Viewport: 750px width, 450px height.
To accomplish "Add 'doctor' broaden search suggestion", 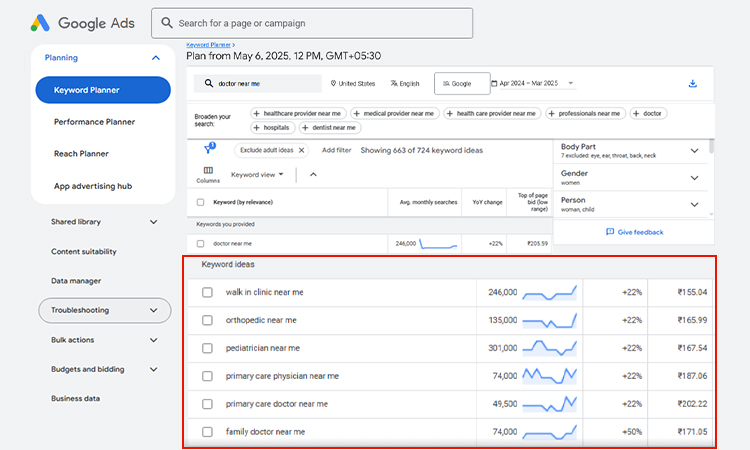I will pos(648,113).
